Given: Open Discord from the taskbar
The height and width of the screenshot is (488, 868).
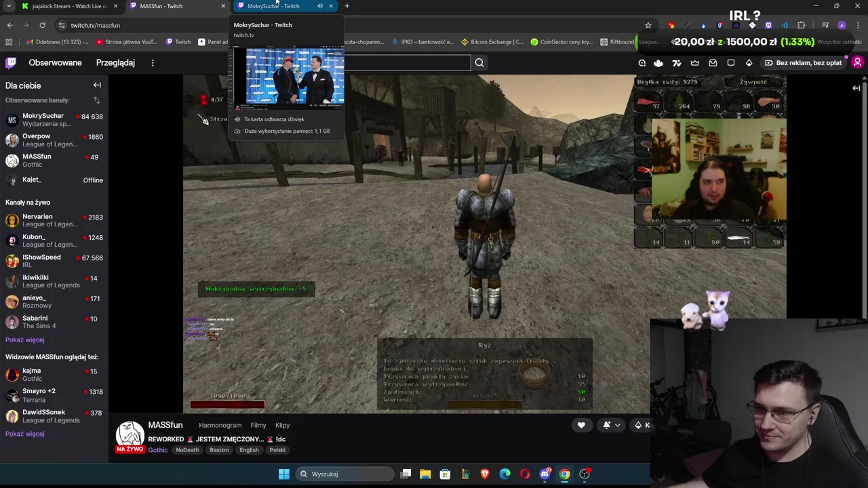Looking at the screenshot, I should point(545,474).
